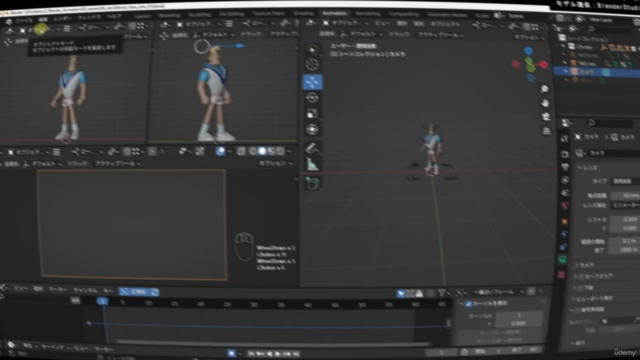The image size is (640, 360).
Task: Jump to last frame in playback controls
Action: pos(296,354)
